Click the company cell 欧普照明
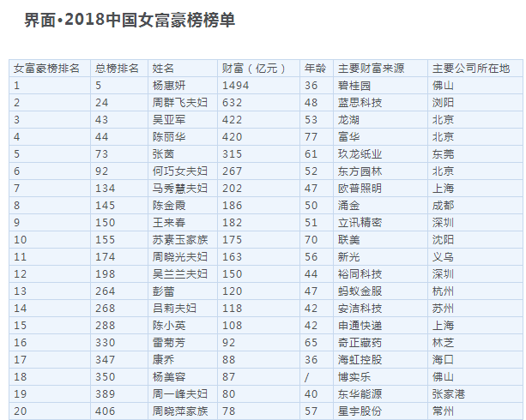 point(360,188)
